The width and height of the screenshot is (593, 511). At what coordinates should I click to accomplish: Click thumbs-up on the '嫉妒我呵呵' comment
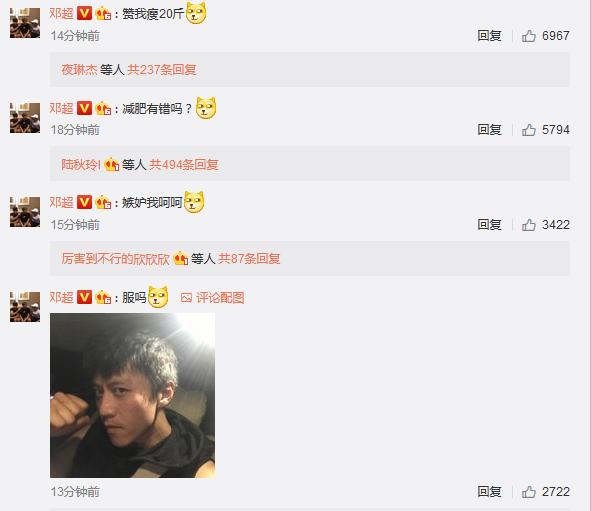(529, 225)
